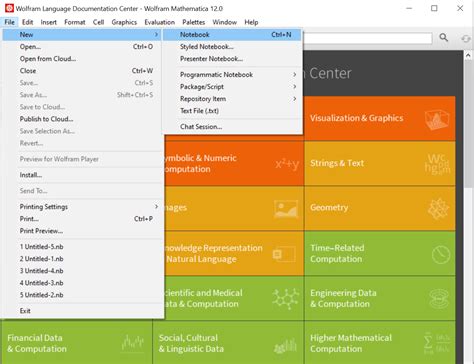The height and width of the screenshot is (364, 474).
Task: Click the Time-Related Computation clock icon
Action: pyautogui.click(x=441, y=255)
